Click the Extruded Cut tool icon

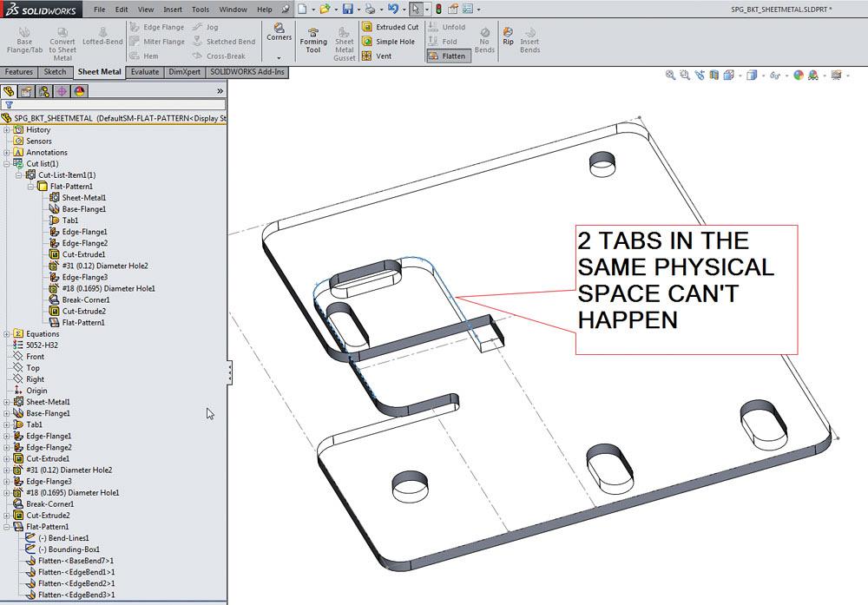[x=368, y=27]
